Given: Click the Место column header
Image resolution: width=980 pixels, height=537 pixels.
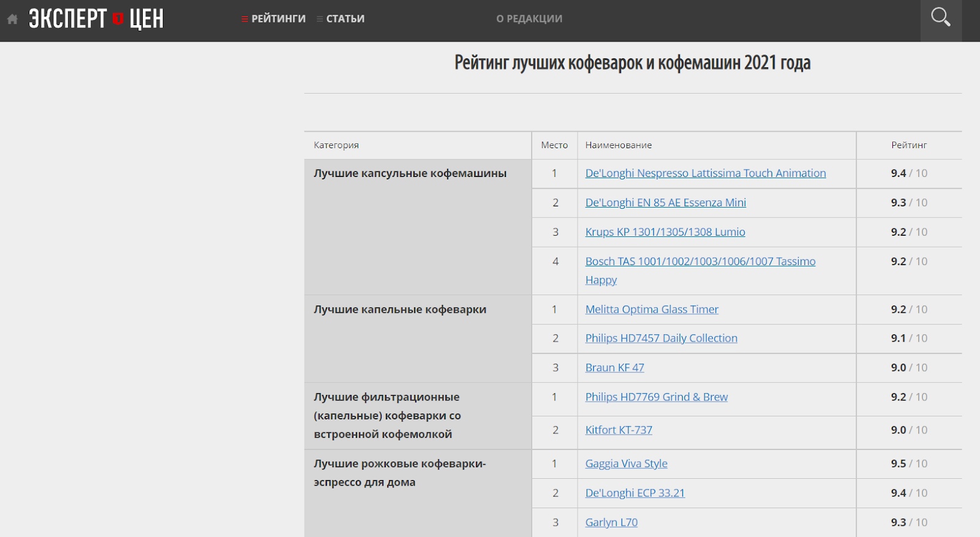Looking at the screenshot, I should 554,145.
